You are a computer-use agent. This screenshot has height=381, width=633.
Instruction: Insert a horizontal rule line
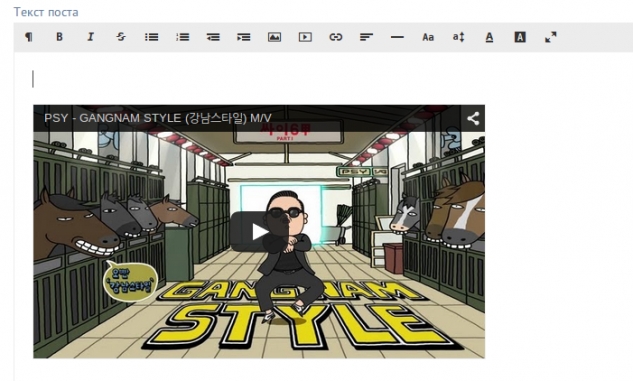coord(397,37)
